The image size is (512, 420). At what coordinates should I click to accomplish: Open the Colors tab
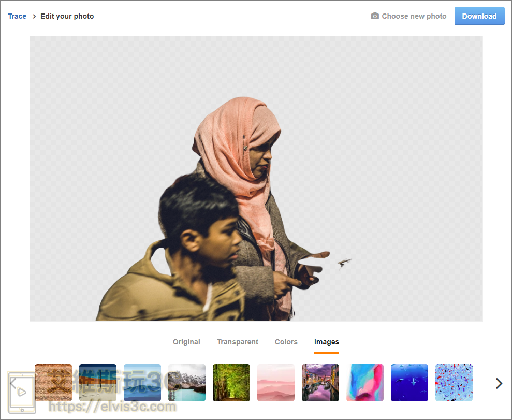pos(286,342)
